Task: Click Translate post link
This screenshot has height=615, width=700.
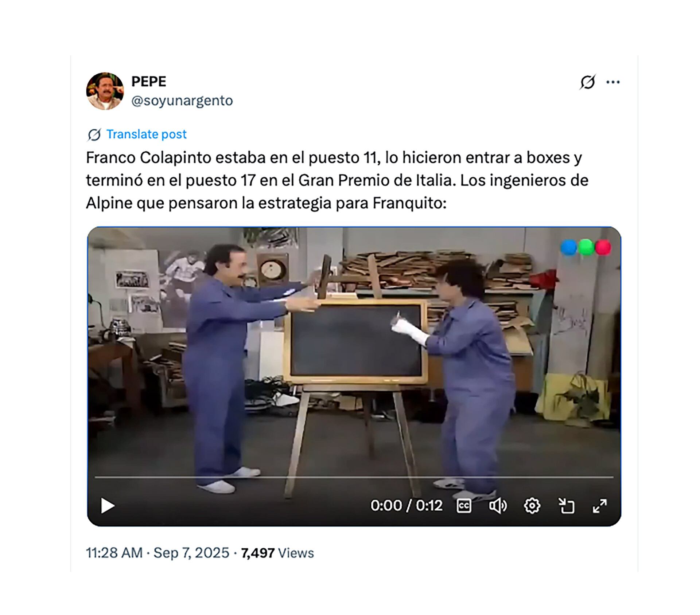Action: pyautogui.click(x=146, y=134)
